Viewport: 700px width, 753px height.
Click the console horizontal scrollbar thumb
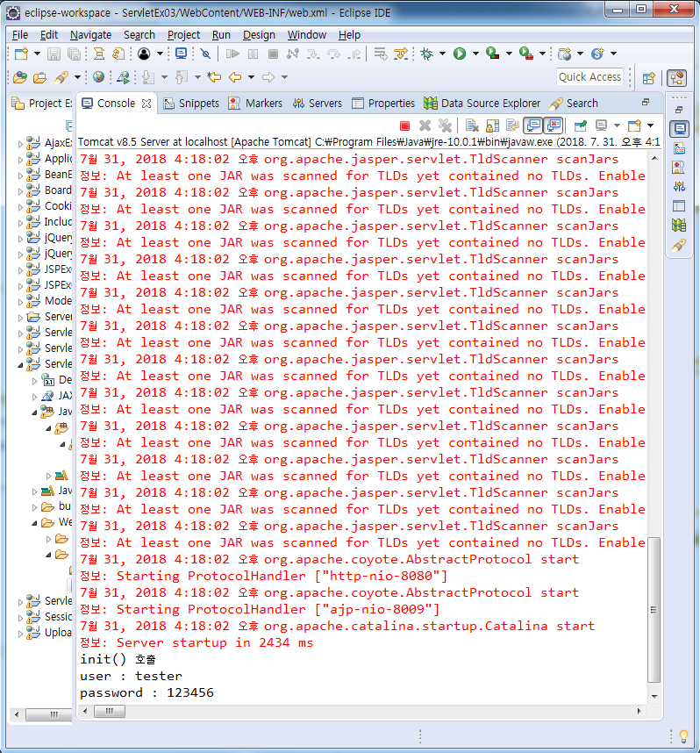coord(110,711)
